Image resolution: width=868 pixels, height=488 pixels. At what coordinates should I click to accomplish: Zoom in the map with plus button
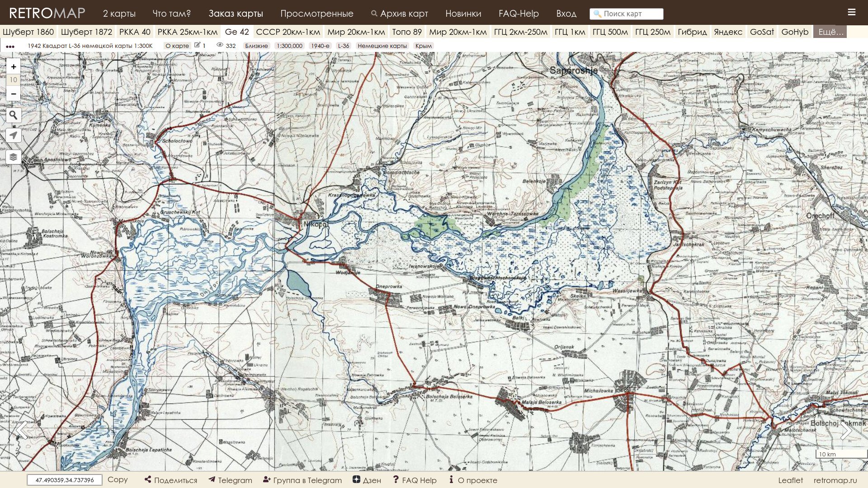14,66
